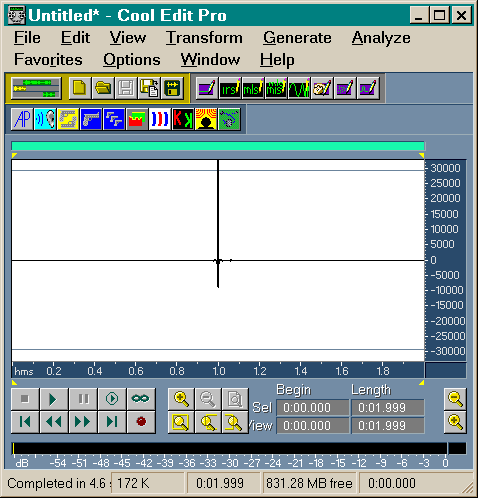This screenshot has height=498, width=478.
Task: Open the Help menu
Action: click(277, 61)
